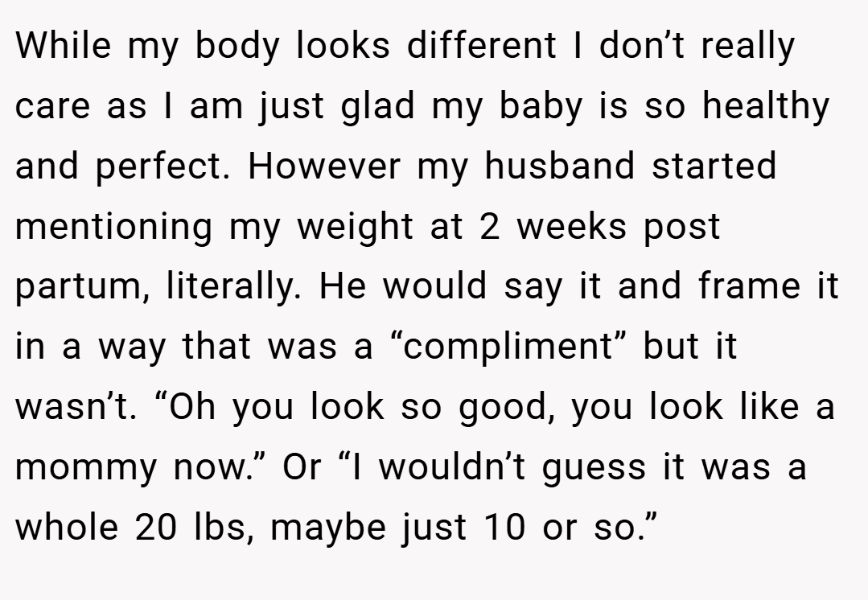Click the word "frame" in the paragraph
This screenshot has width=868, height=600.
pos(750,286)
